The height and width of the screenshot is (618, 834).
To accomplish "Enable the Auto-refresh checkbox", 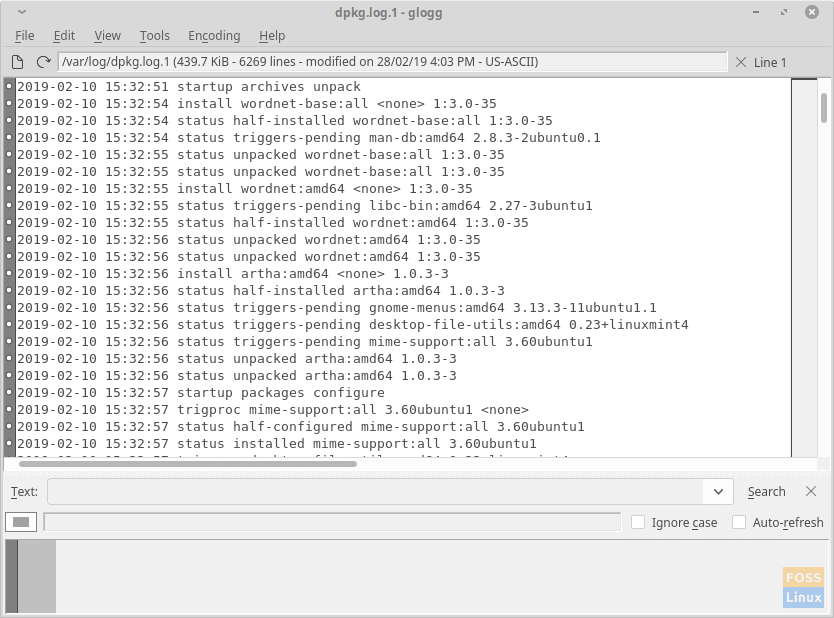I will click(x=739, y=522).
